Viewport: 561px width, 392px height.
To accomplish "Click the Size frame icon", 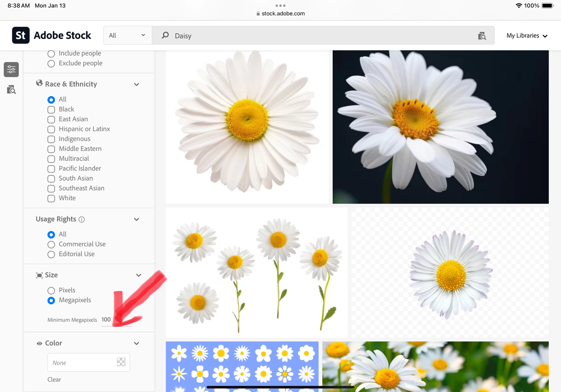I will coord(39,275).
